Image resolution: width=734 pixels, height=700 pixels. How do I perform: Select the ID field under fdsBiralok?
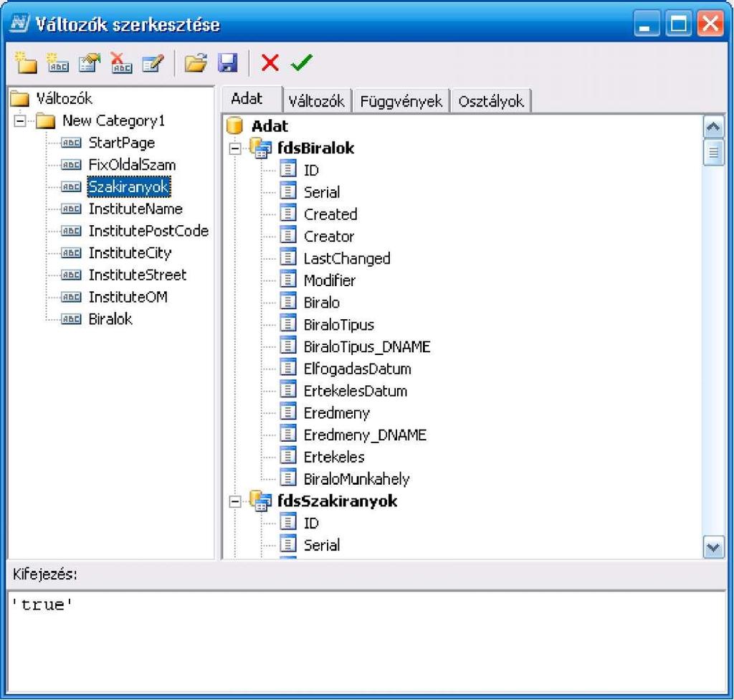tap(311, 170)
